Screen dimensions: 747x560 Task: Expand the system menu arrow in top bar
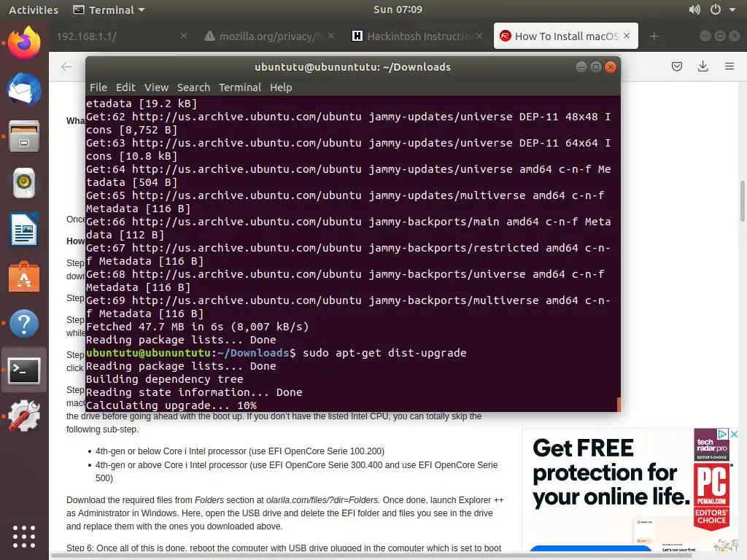(732, 9)
